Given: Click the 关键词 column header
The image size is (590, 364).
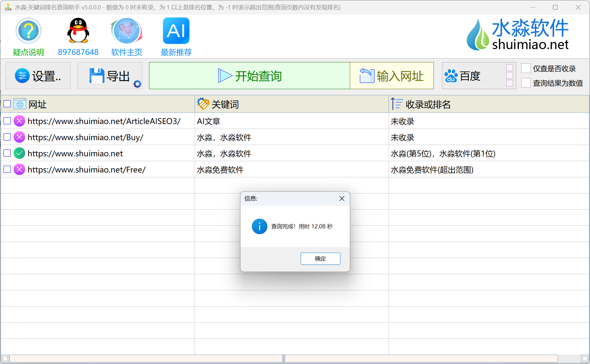Looking at the screenshot, I should coord(225,104).
